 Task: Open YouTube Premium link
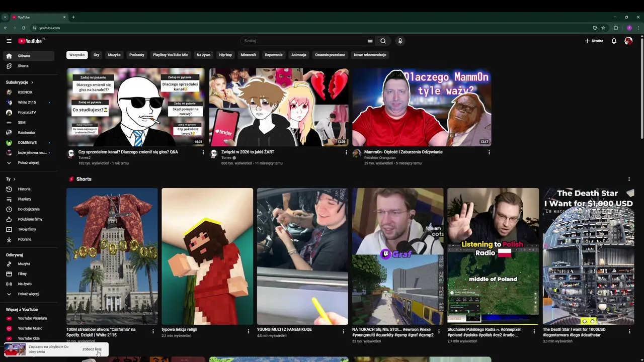(28, 318)
